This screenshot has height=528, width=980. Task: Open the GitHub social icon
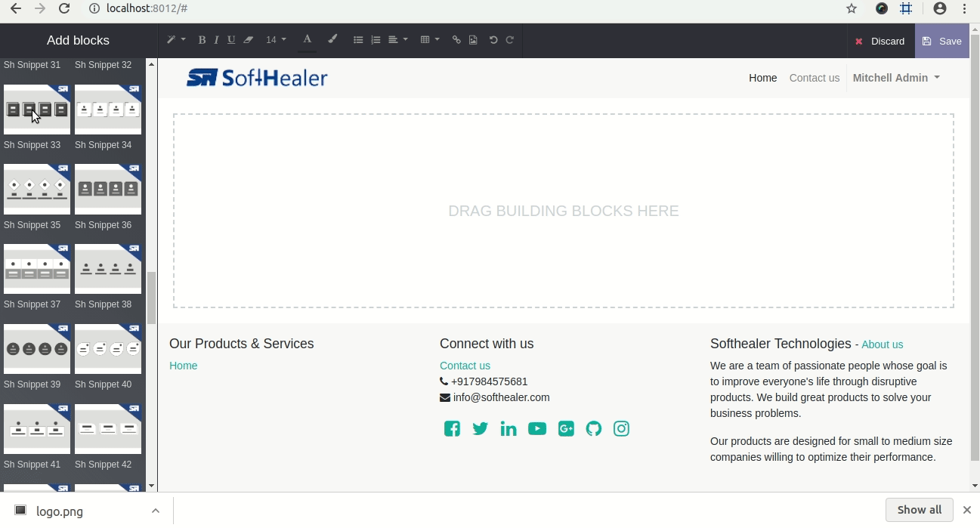coord(594,429)
